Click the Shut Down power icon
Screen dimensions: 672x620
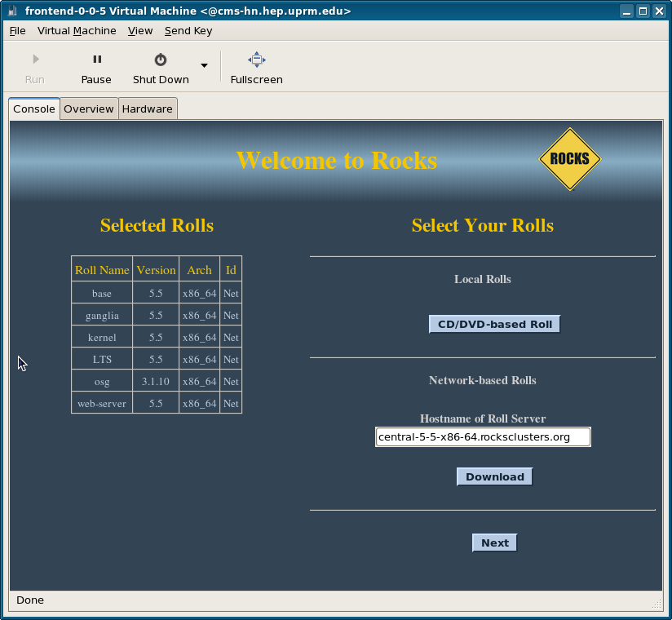pos(161,60)
